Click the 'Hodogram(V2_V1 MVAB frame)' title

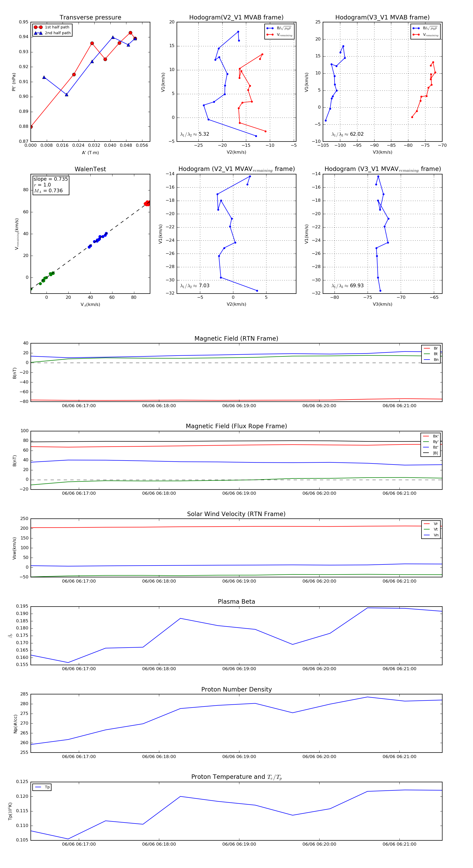[x=236, y=18]
